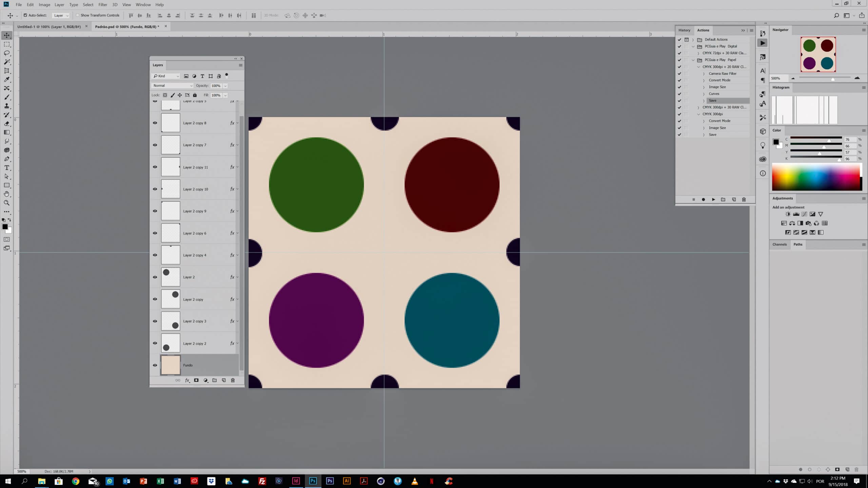Select the Layer 2 copy 9 layer

pyautogui.click(x=195, y=211)
